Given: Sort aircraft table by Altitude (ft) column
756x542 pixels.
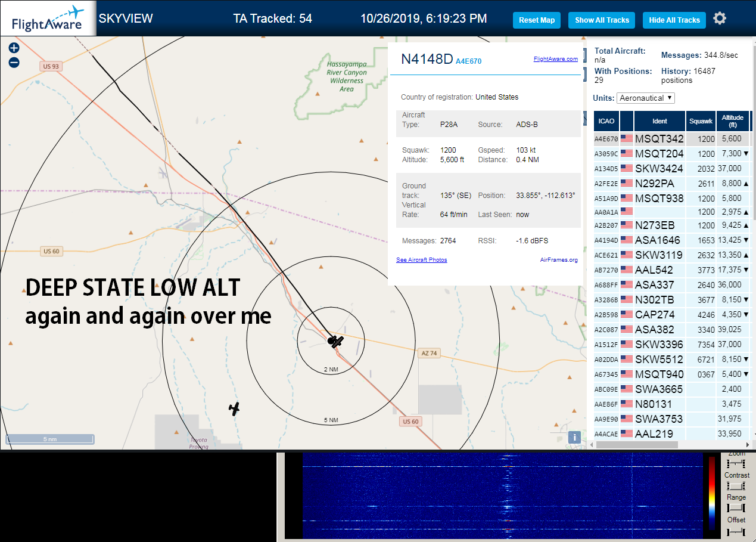Looking at the screenshot, I should [x=732, y=121].
